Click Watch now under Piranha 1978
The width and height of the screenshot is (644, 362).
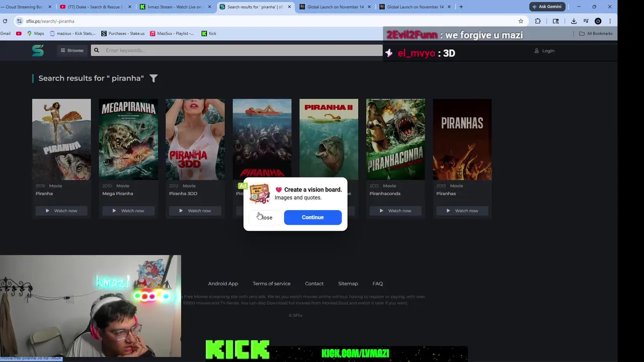tap(61, 211)
